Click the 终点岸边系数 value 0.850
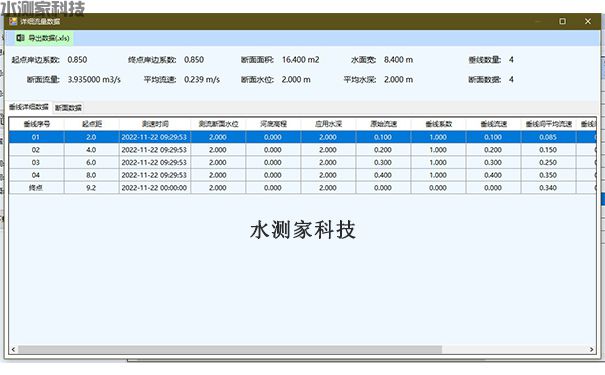 [x=194, y=60]
